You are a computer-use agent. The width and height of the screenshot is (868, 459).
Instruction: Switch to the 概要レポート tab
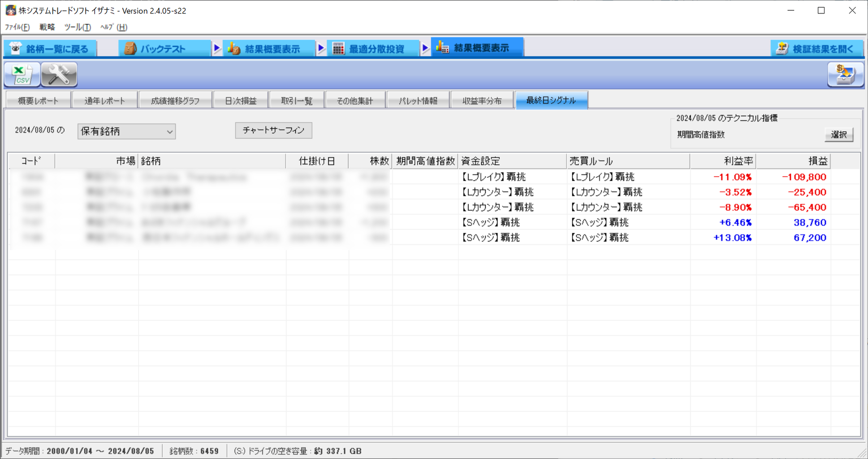(x=38, y=100)
